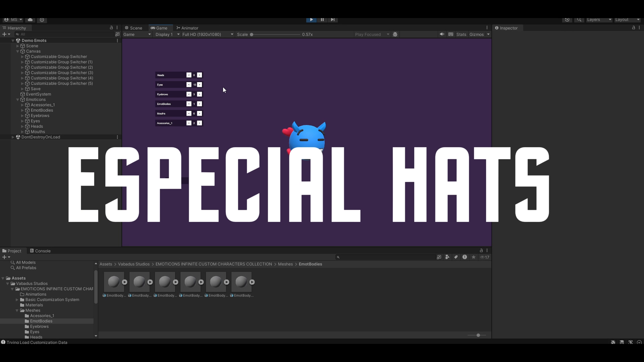Collapse the Emoticons object
Screen dimensions: 644x362
click(x=18, y=100)
